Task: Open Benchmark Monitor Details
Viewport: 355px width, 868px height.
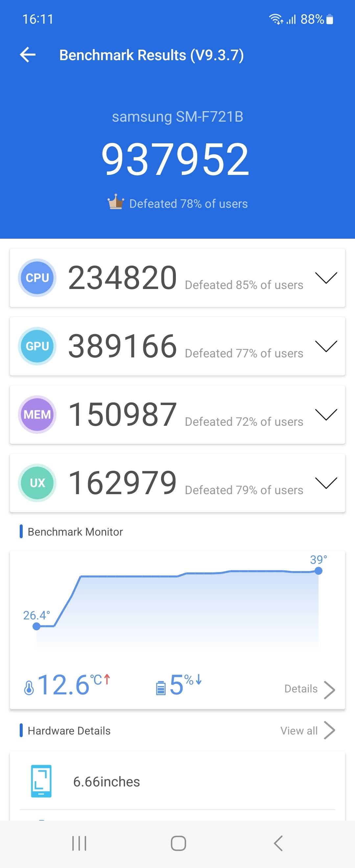Action: 301,688
